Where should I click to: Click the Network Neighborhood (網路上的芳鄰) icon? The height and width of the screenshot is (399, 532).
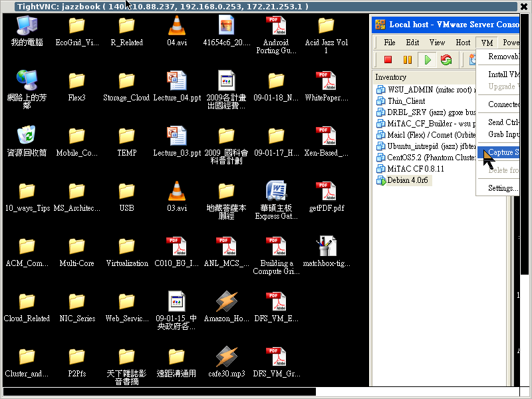(x=27, y=89)
